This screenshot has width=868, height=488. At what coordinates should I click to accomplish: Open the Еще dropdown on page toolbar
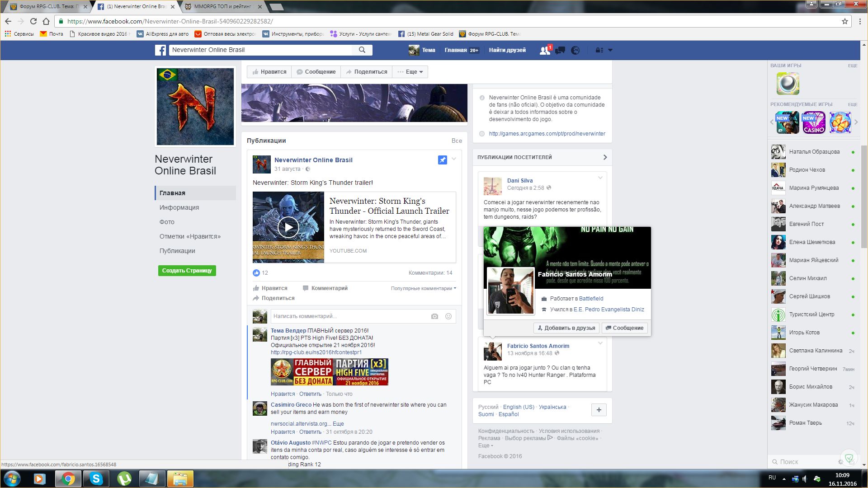coord(410,72)
